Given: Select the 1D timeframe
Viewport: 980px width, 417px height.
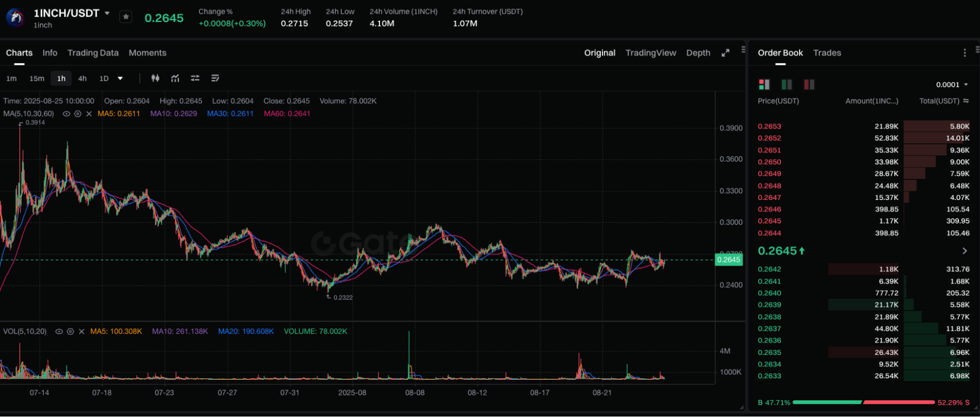Looking at the screenshot, I should (x=104, y=78).
